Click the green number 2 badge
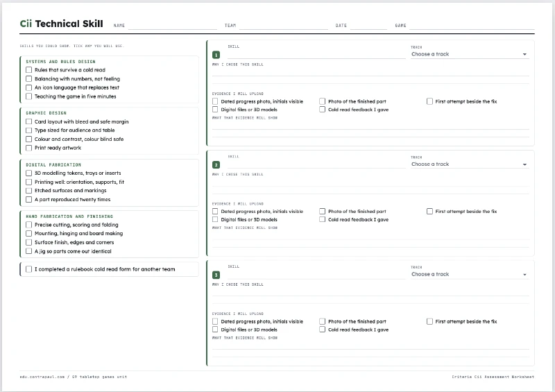Viewport: 555px width, 392px height. (x=216, y=165)
